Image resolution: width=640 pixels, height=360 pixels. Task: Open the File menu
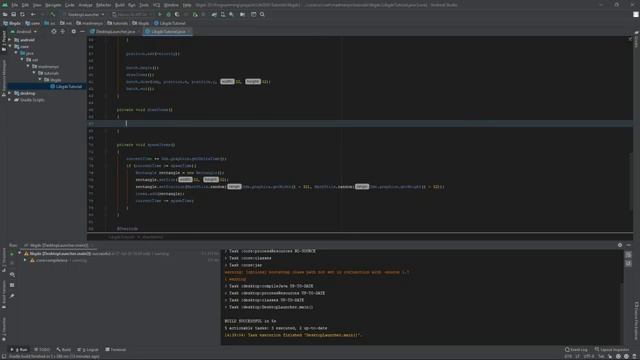click(15, 5)
